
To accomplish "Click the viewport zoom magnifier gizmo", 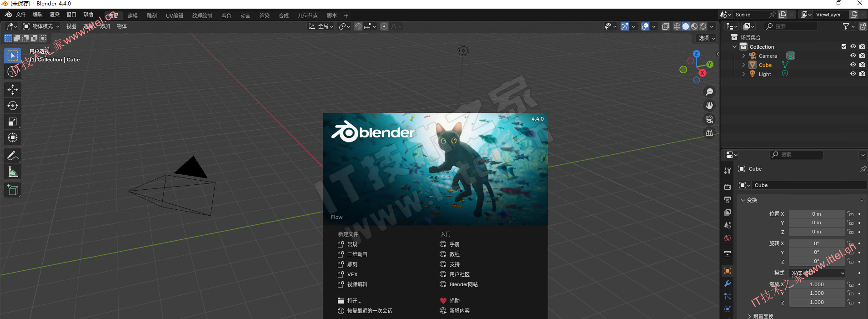I will [x=709, y=92].
